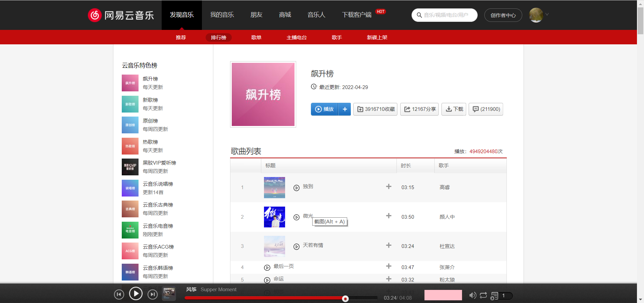Click the NetEase Cloud Music logo

[121, 15]
